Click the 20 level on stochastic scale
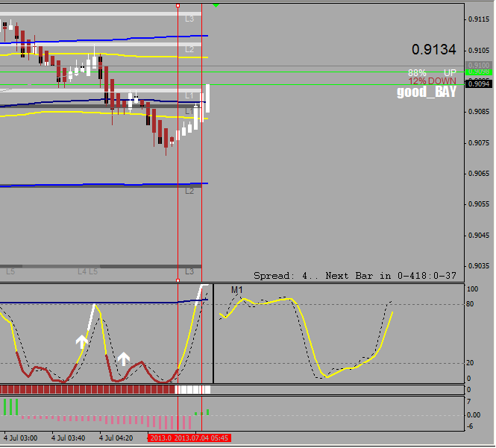 [470, 363]
